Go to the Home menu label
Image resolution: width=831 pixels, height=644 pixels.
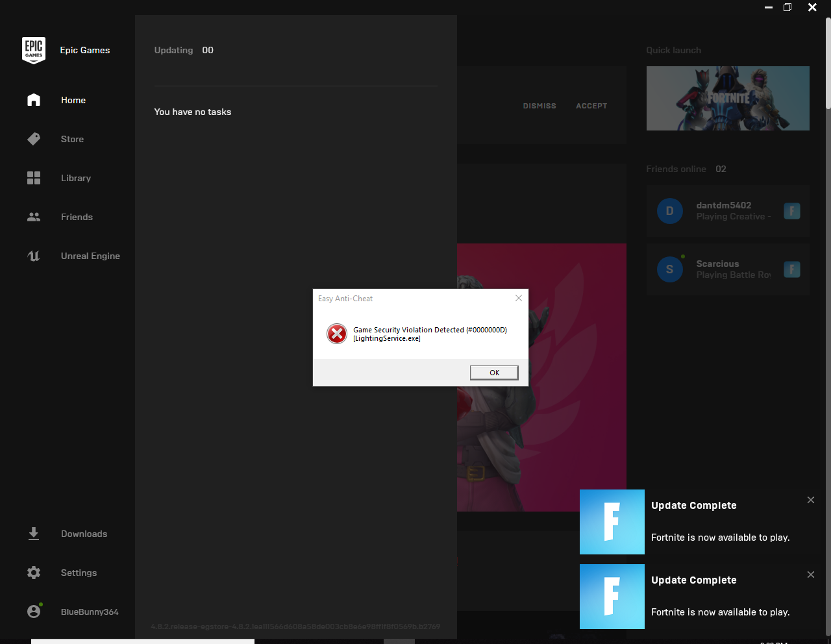[73, 100]
